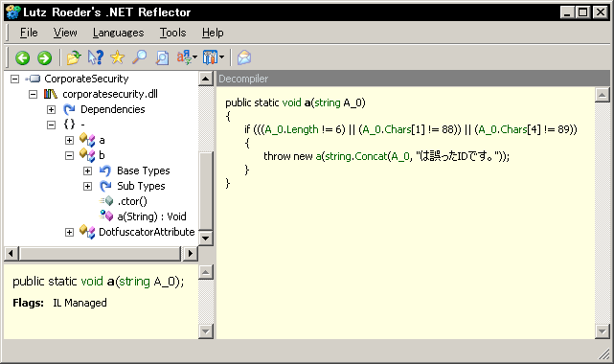The height and width of the screenshot is (364, 614).
Task: Select the Dependencies arrow icon
Action: pyautogui.click(x=69, y=109)
